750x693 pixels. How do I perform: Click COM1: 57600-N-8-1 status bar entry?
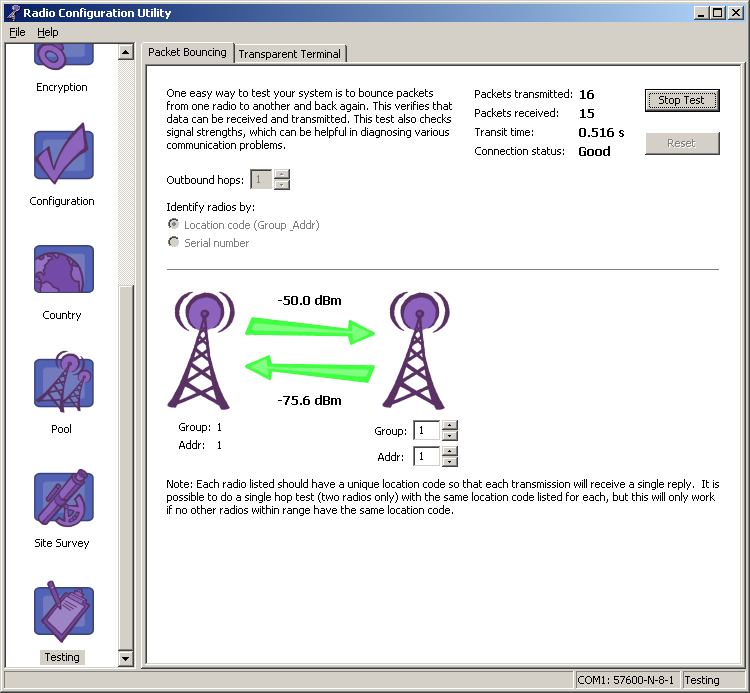pos(626,680)
